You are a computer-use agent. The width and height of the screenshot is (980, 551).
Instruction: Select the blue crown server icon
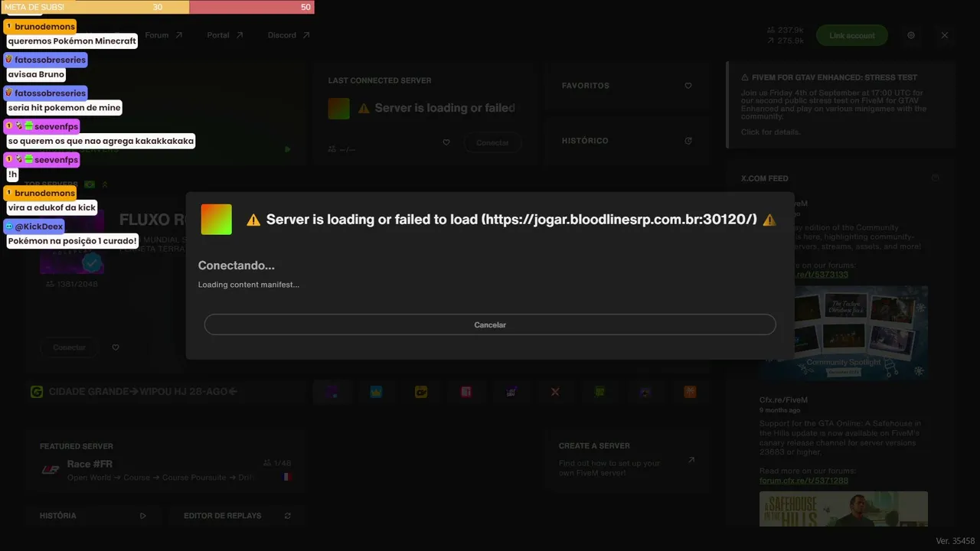tap(376, 392)
